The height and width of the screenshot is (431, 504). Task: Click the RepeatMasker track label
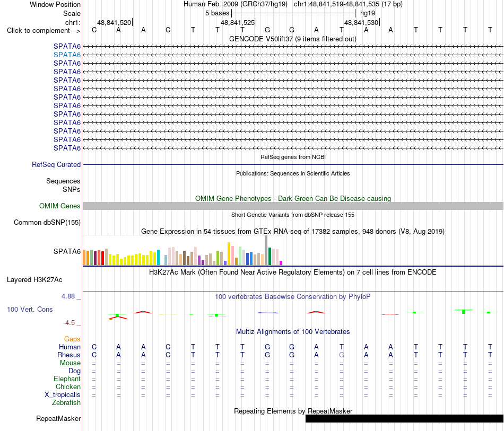pos(58,418)
